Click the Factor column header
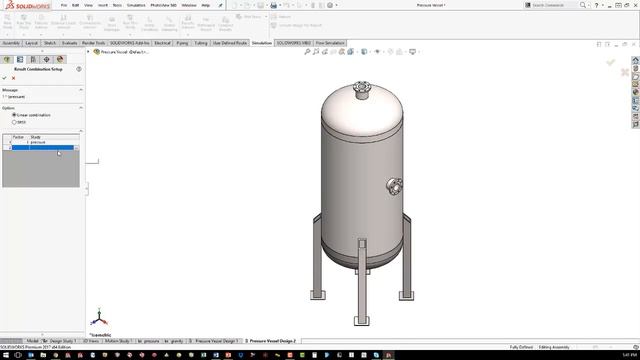640x360 pixels. (x=20, y=137)
